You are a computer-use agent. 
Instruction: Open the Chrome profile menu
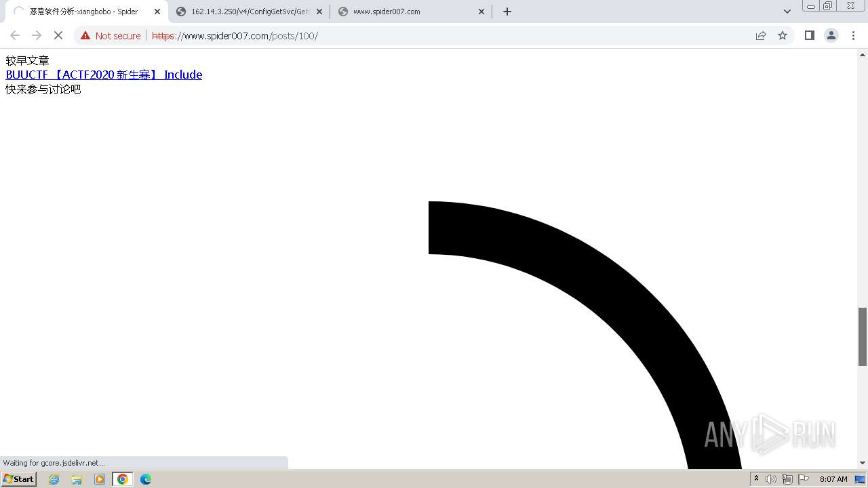(831, 35)
